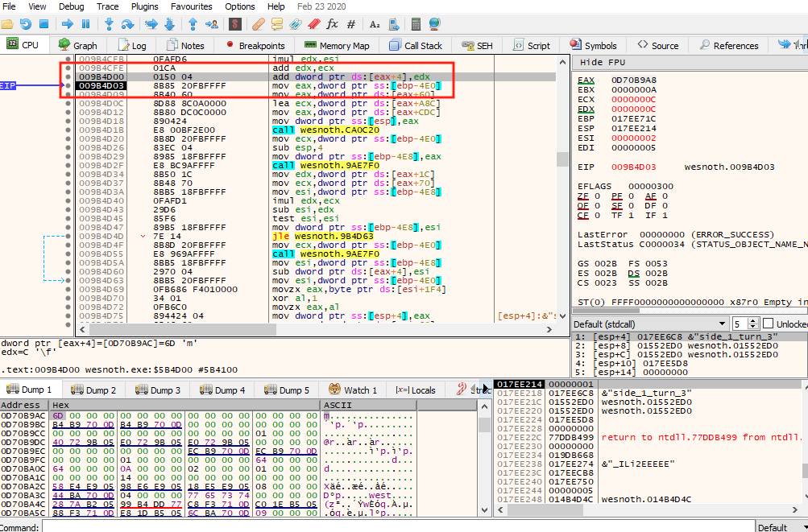Switch to the Dump 2 tab
Viewport: 808px width, 532px height.
point(93,390)
